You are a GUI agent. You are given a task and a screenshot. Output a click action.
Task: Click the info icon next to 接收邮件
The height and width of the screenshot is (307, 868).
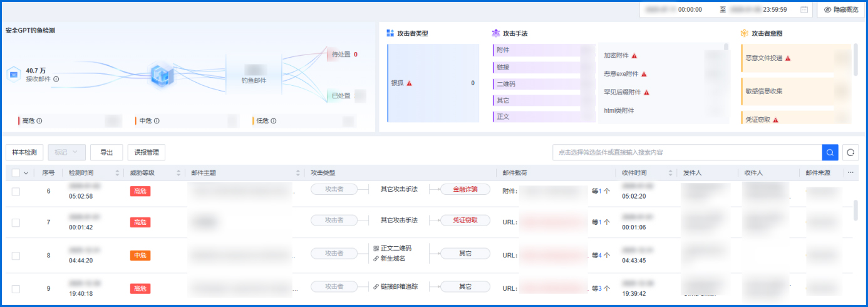pyautogui.click(x=56, y=80)
